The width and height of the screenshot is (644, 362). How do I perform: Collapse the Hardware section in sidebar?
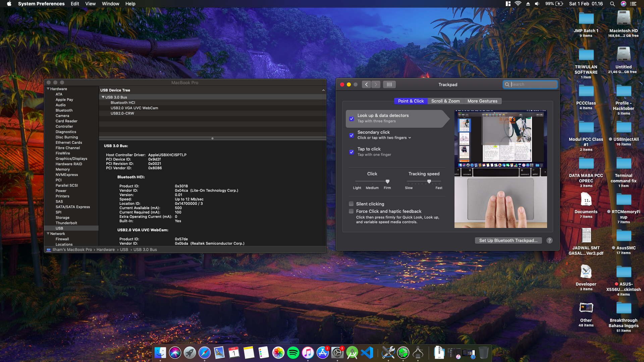click(x=48, y=89)
